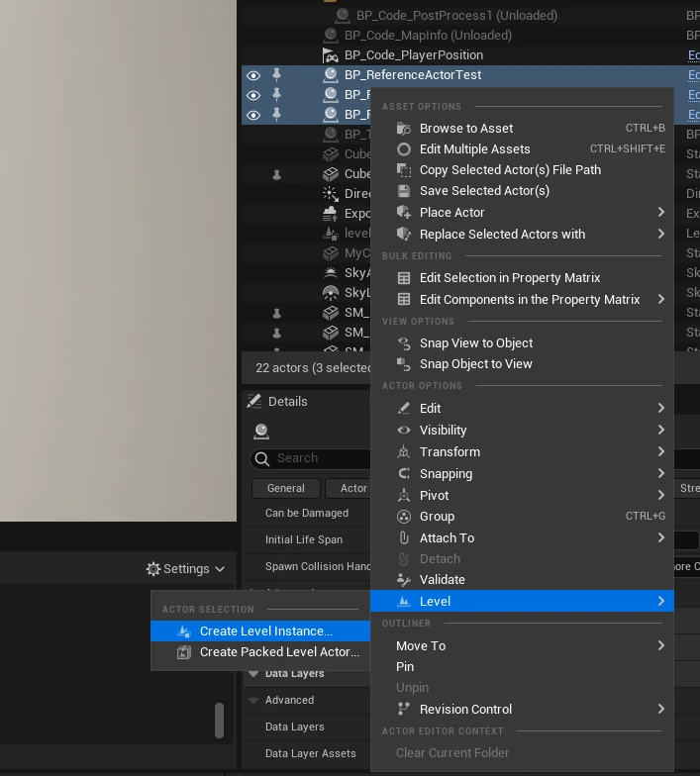Click the General filter button in Details
This screenshot has height=776, width=700.
pos(285,488)
